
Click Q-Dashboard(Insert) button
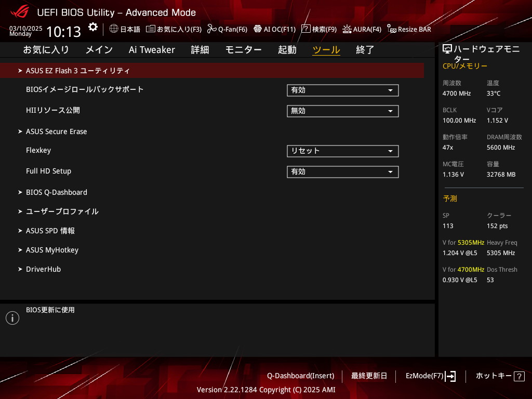301,376
